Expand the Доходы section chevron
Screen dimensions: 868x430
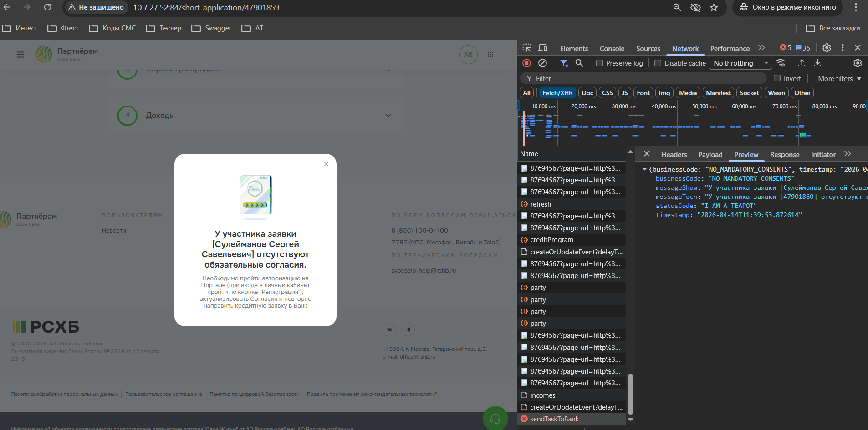[x=388, y=116]
